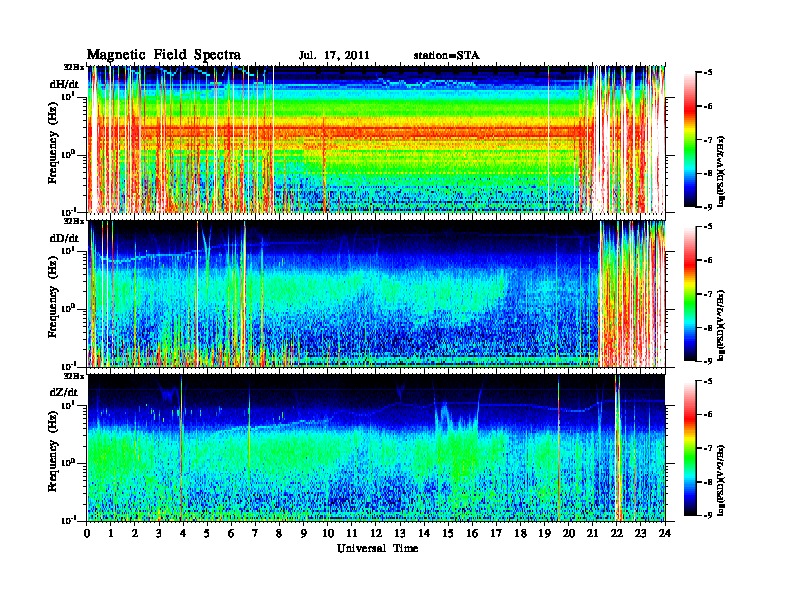Click the "station=STA" label
The image size is (792, 612).
(447, 56)
